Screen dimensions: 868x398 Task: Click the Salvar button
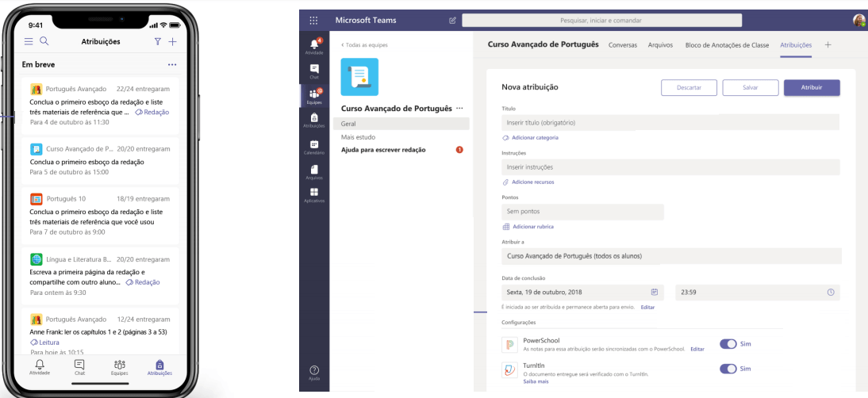(x=751, y=87)
